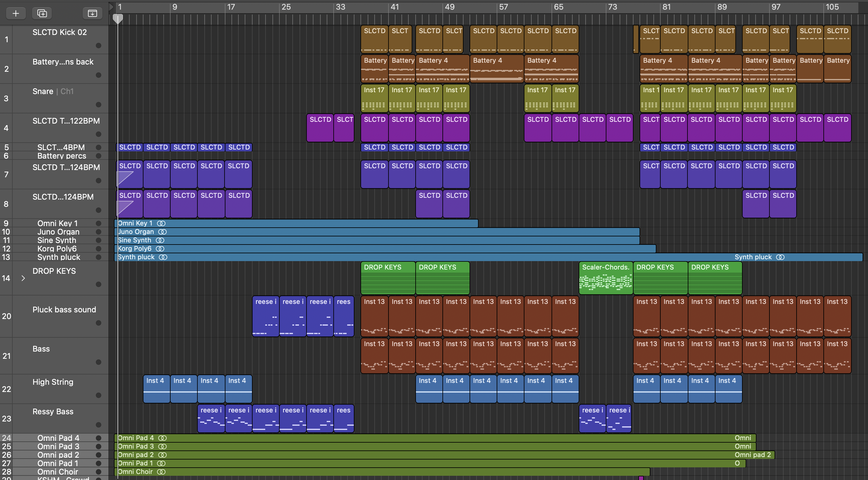
Task: Expand the DROP KEYS track stack
Action: coord(23,278)
